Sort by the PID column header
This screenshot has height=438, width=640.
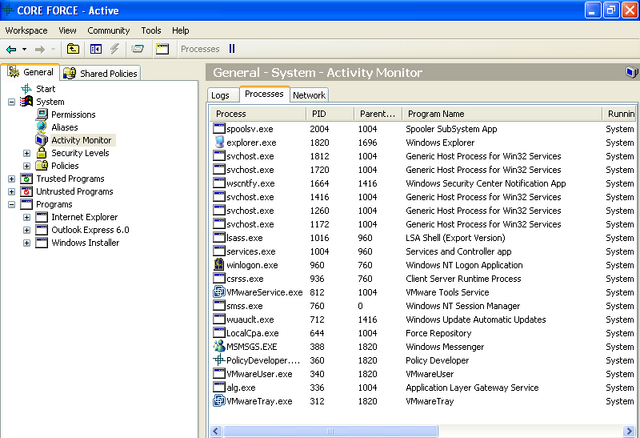(330, 114)
